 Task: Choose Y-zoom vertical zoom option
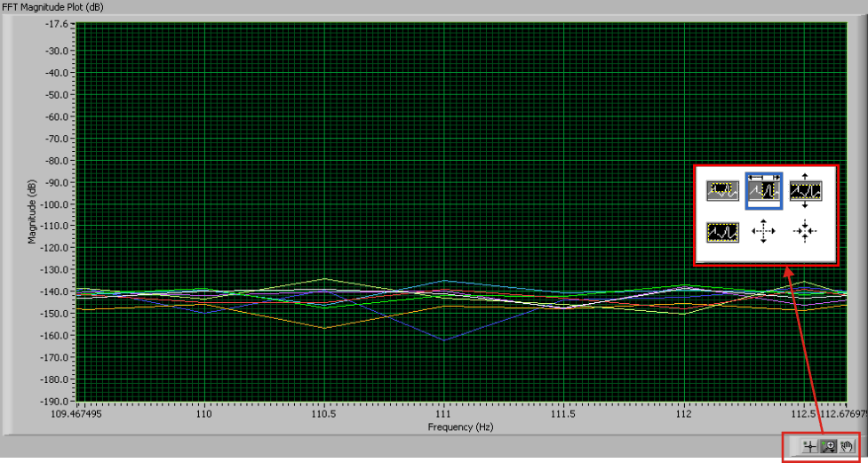point(805,191)
